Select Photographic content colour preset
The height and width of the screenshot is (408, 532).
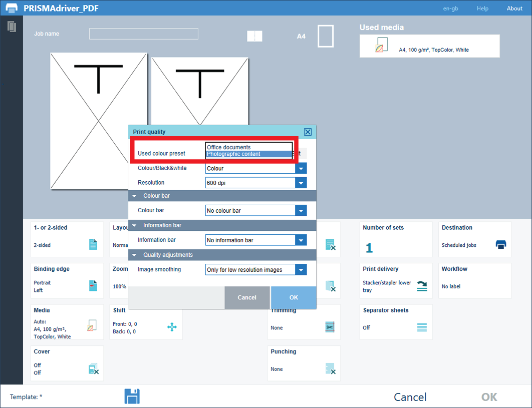[x=248, y=154]
